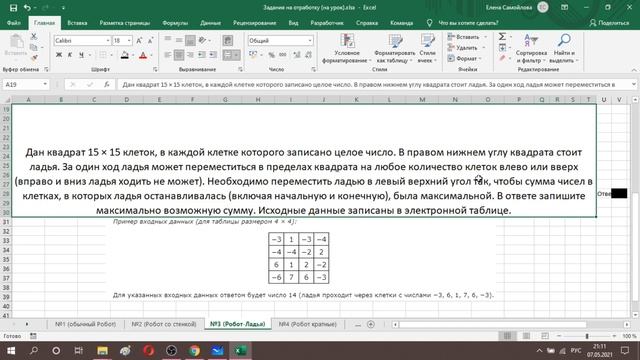Switch to the Формулы ribbon tab

point(175,23)
